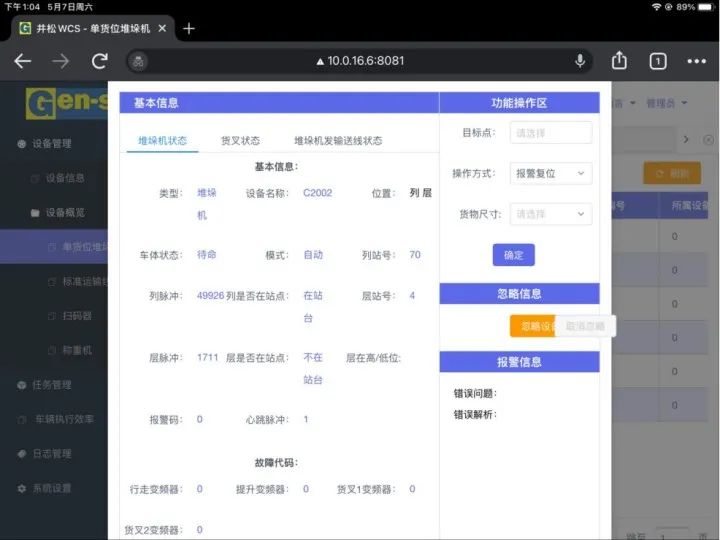Image resolution: width=720 pixels, height=540 pixels.
Task: Switch to the 堆垛机发输送线状态 tab
Action: (x=337, y=141)
